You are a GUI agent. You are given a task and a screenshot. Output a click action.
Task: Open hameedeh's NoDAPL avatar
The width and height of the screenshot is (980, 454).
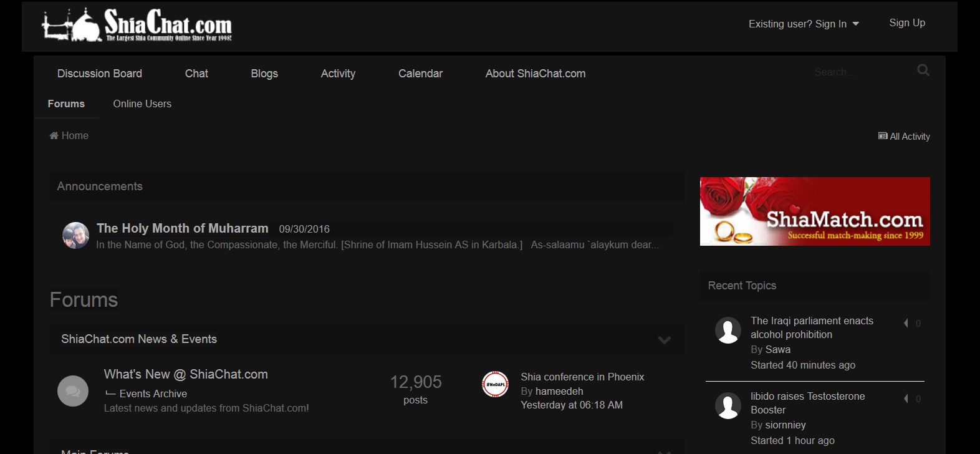pos(496,384)
